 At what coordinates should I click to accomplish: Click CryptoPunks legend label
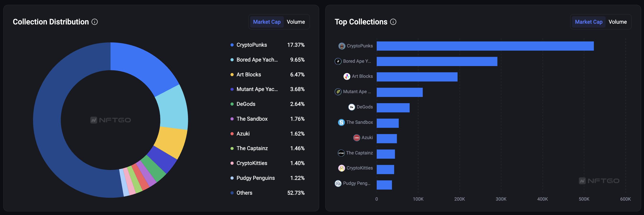tap(252, 45)
